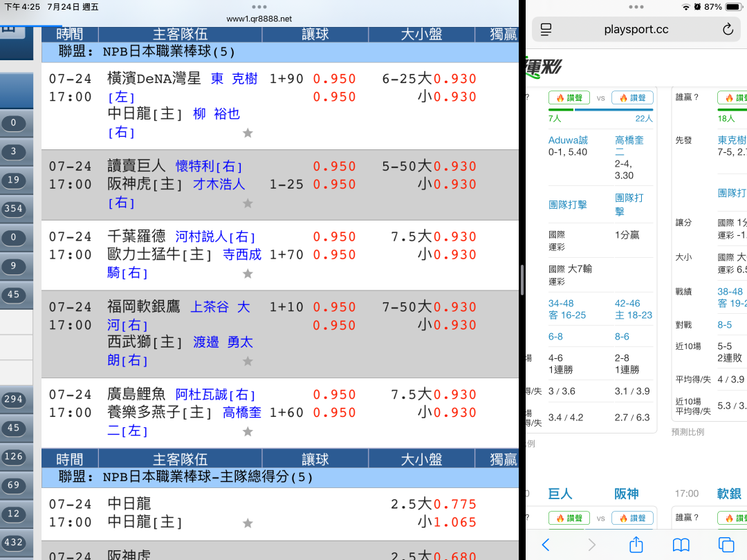Open the Safari tabs overview icon
The width and height of the screenshot is (747, 560).
tap(726, 545)
